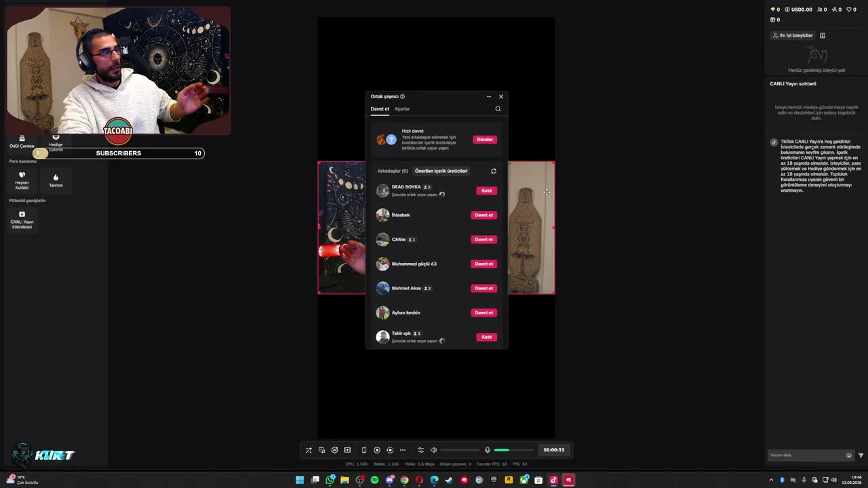The height and width of the screenshot is (488, 868).
Task: Open CANLI Yayın Etkinlikleri tile
Action: point(22,220)
